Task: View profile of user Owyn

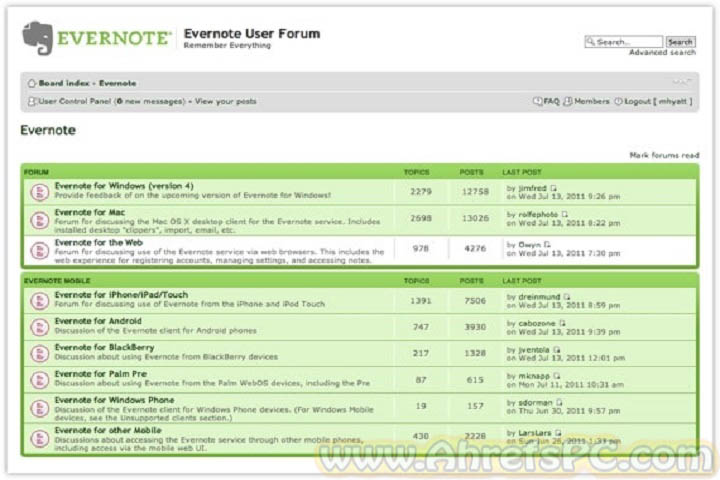Action: tap(529, 244)
